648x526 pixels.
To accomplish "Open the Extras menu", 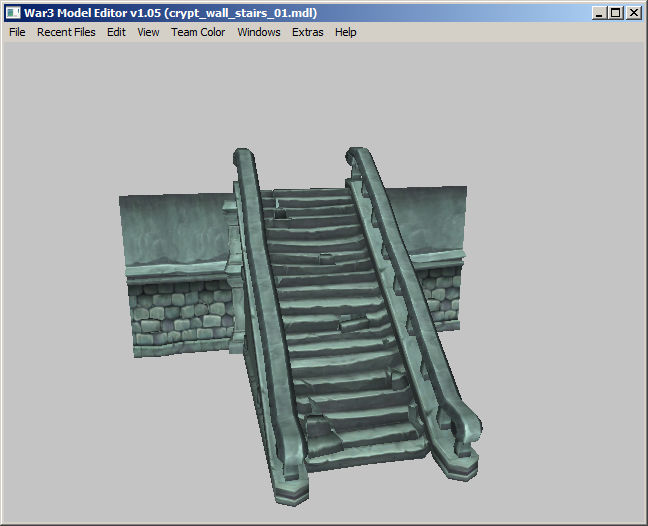I will 307,32.
